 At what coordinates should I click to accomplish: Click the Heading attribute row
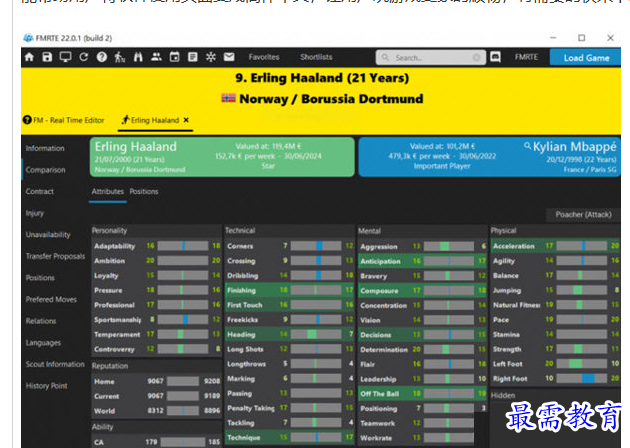pyautogui.click(x=289, y=334)
